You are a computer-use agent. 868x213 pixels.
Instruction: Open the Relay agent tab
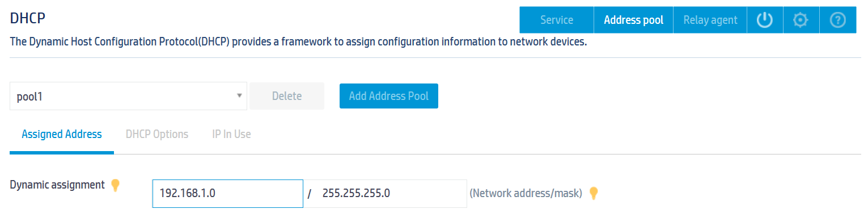coord(710,20)
